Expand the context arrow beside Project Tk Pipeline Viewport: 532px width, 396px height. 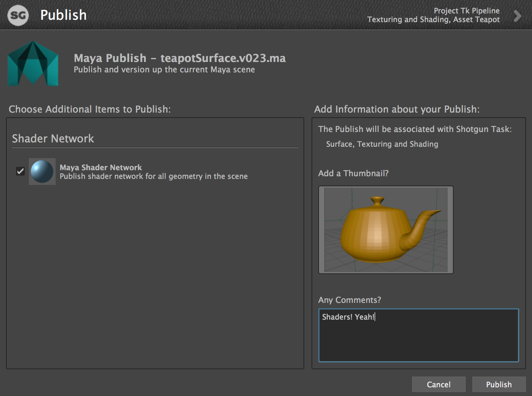(x=518, y=16)
